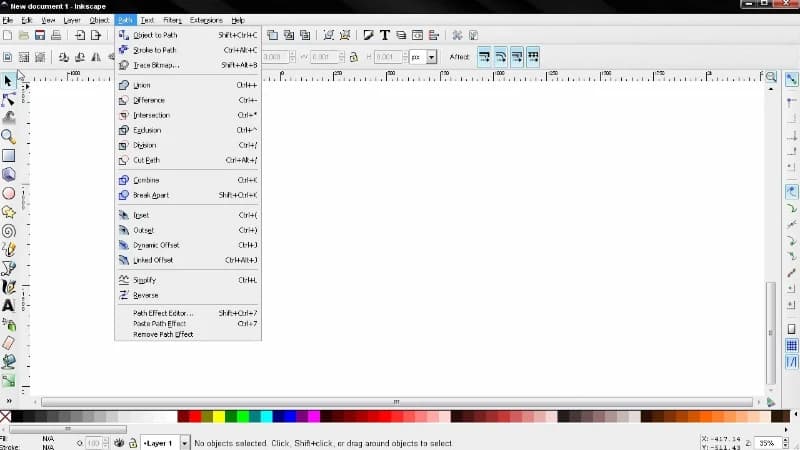Click the Print icon
This screenshot has height=450, width=800.
56,35
